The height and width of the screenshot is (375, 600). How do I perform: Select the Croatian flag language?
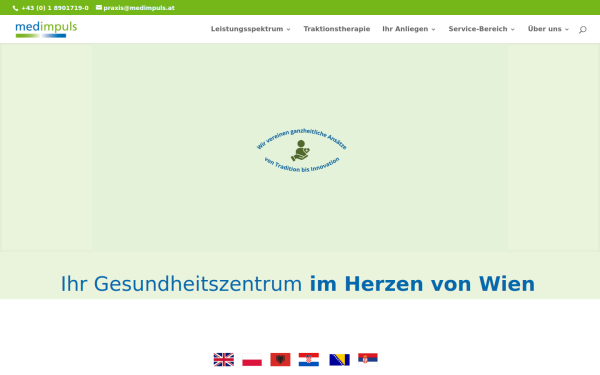point(309,359)
